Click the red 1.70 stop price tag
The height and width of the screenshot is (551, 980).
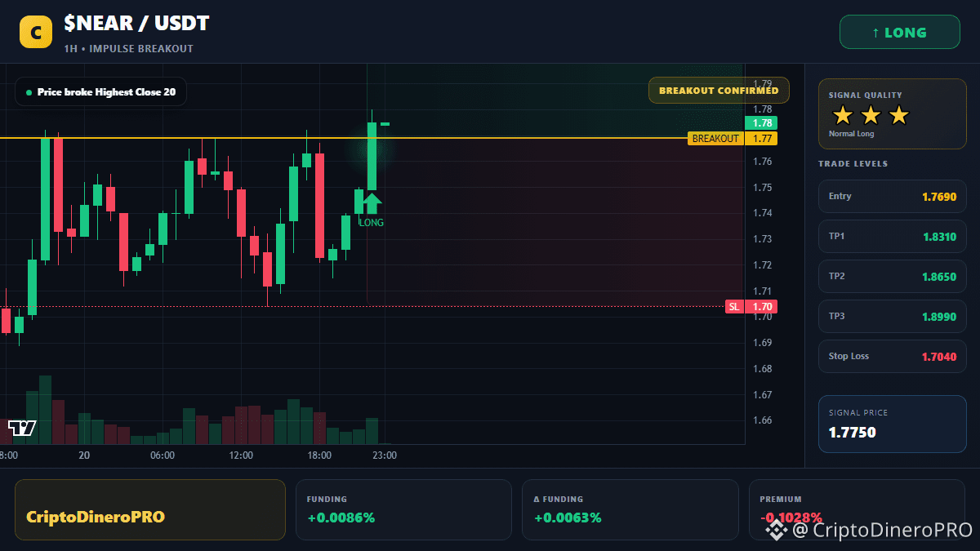point(761,307)
